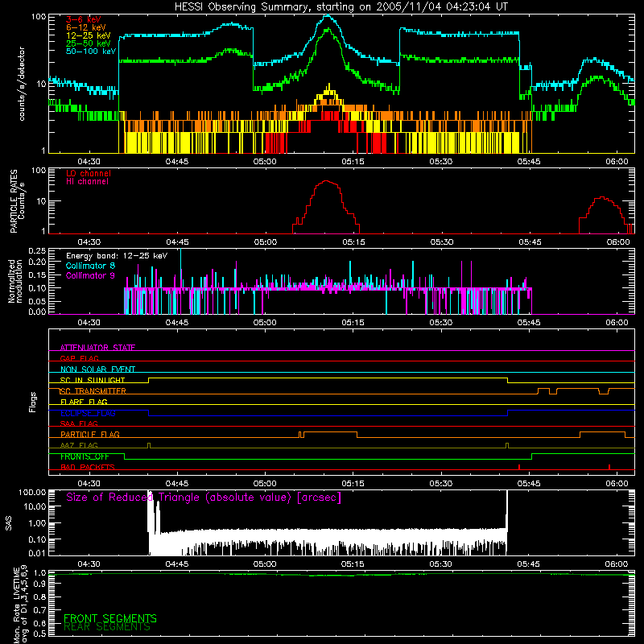Click the FLARE_FLAG label
644x644 pixels.
pos(84,402)
